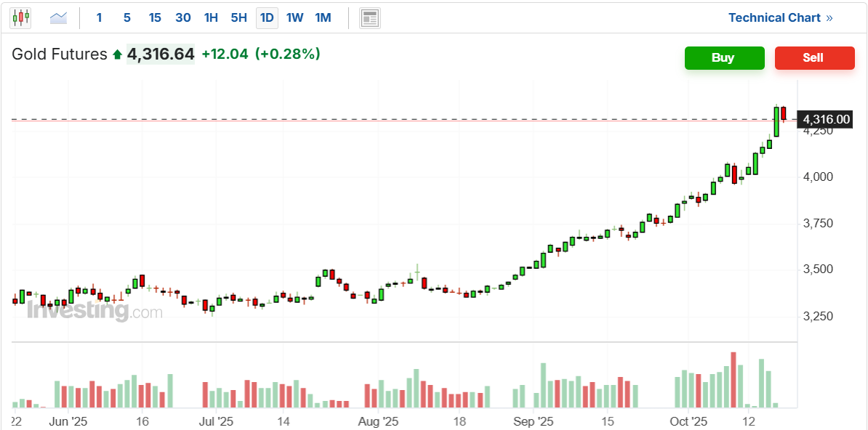The width and height of the screenshot is (868, 430).
Task: Choose the 15-minute interval
Action: (155, 17)
